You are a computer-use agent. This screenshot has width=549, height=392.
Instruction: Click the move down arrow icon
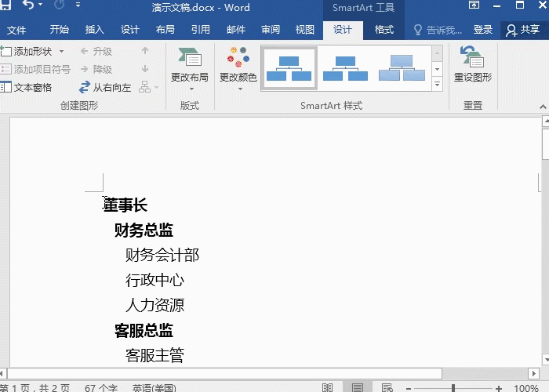145,69
